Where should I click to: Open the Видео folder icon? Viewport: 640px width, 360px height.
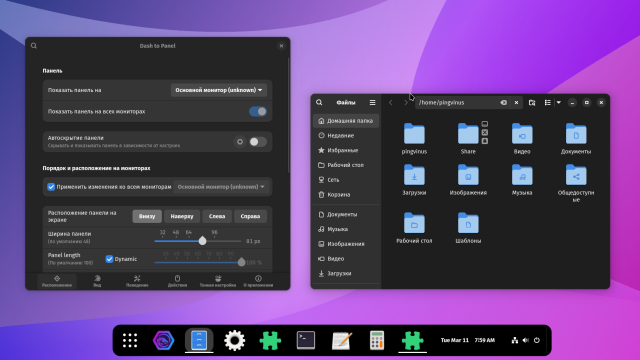tap(522, 134)
